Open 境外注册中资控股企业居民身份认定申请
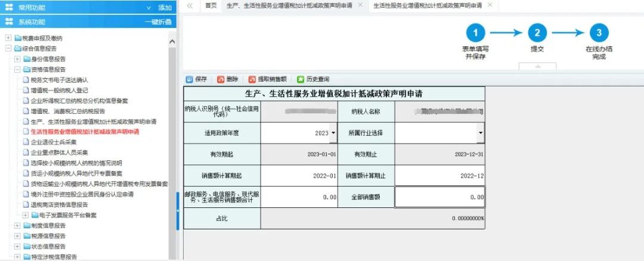This screenshot has height=261, width=644. click(x=82, y=194)
